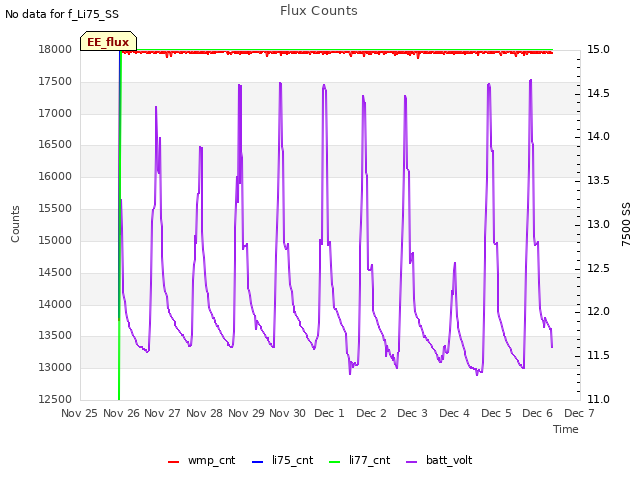The height and width of the screenshot is (480, 640).
Task: Click the 11.0 right axis value
Action: click(x=598, y=399)
